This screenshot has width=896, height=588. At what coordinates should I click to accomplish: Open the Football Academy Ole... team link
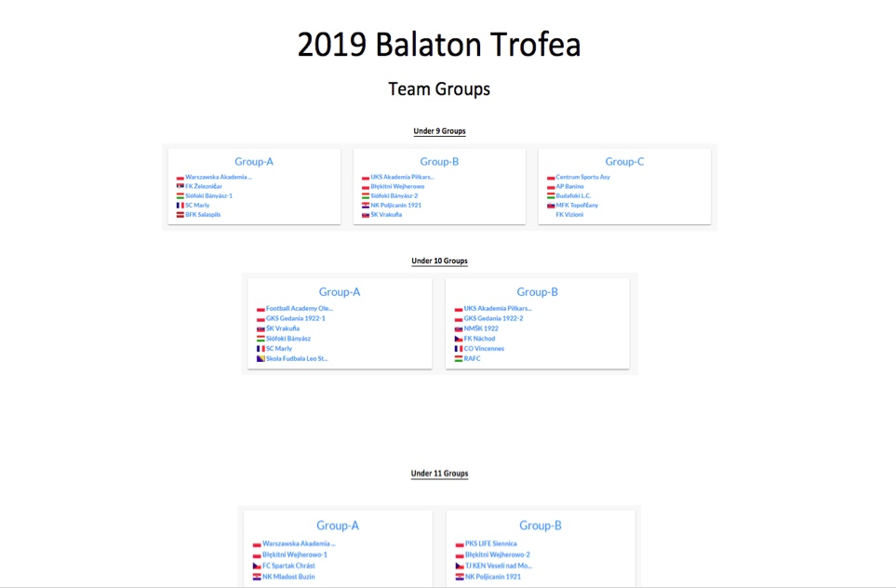(300, 308)
